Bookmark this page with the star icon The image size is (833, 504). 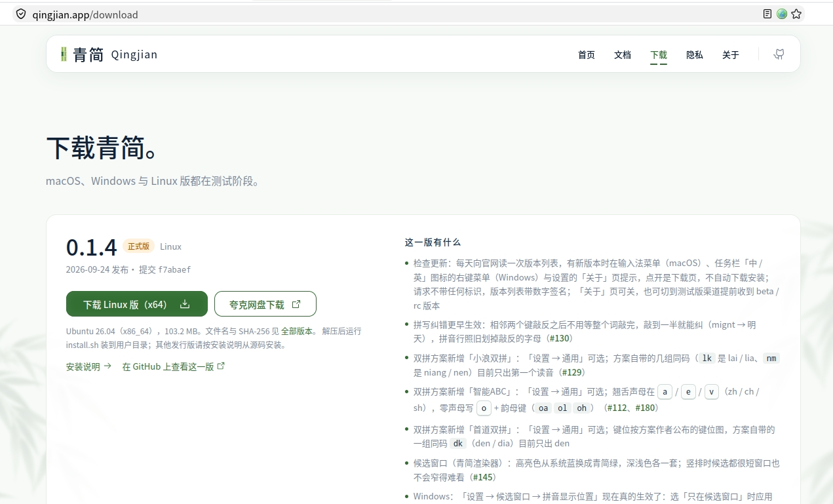point(796,14)
